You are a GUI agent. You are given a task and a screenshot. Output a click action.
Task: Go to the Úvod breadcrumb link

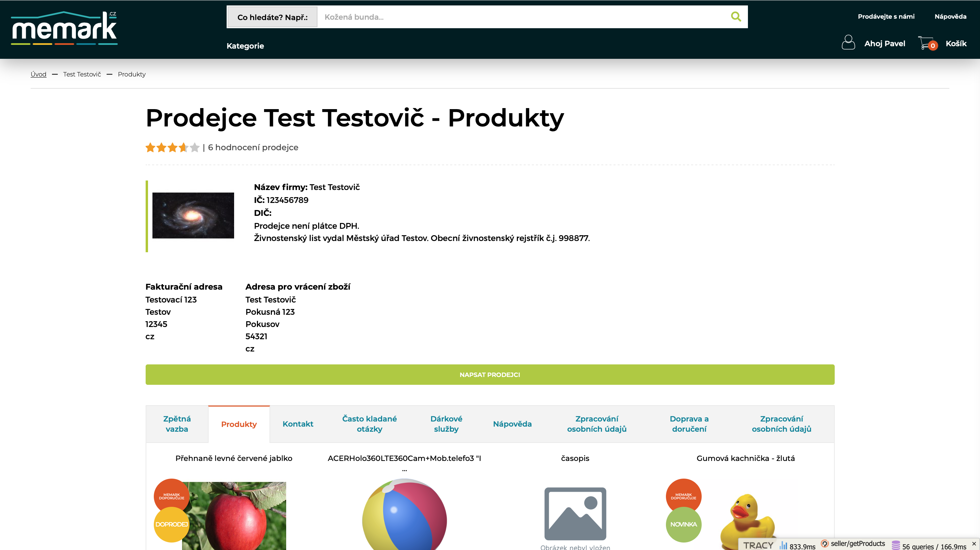[x=38, y=74]
